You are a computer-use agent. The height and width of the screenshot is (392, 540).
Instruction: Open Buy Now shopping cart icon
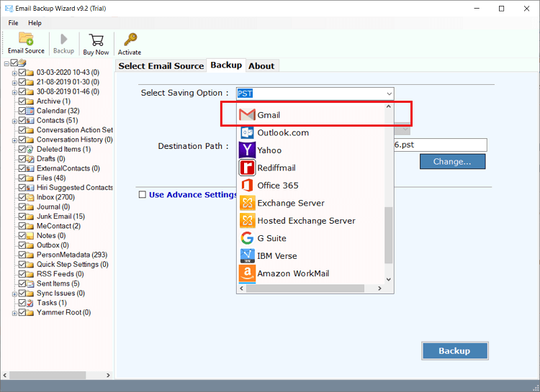click(x=96, y=40)
